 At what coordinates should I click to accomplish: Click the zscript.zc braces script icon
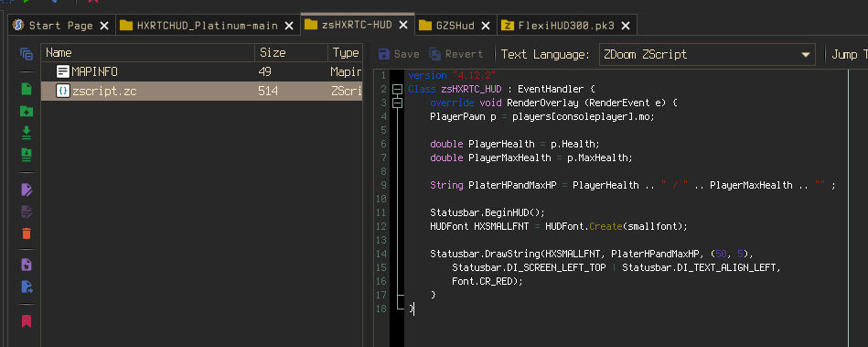63,91
